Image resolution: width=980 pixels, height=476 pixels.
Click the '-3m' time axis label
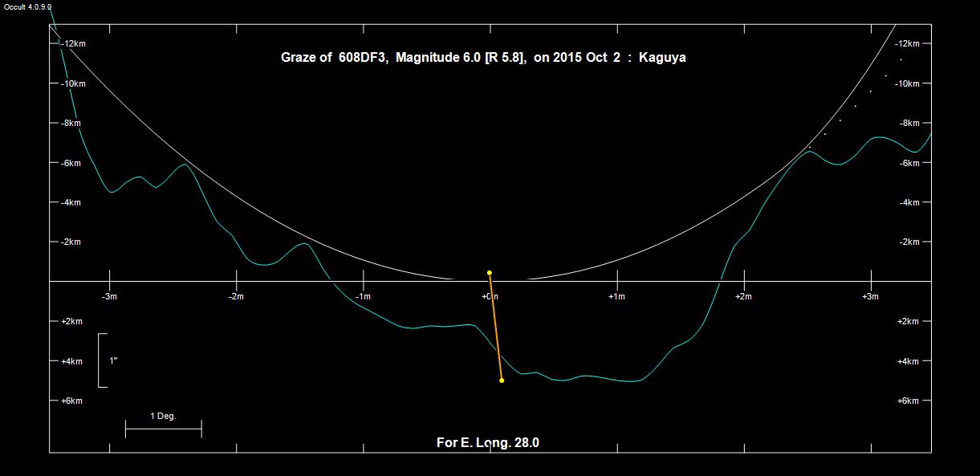pyautogui.click(x=110, y=297)
